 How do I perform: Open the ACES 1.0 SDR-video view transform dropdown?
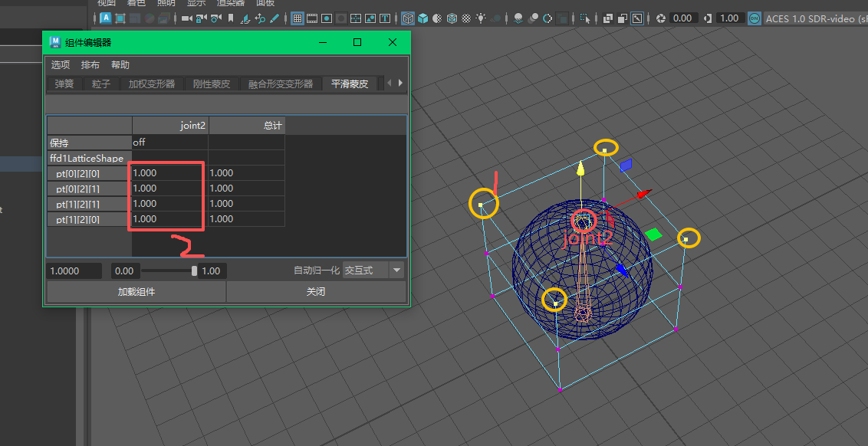[x=815, y=18]
